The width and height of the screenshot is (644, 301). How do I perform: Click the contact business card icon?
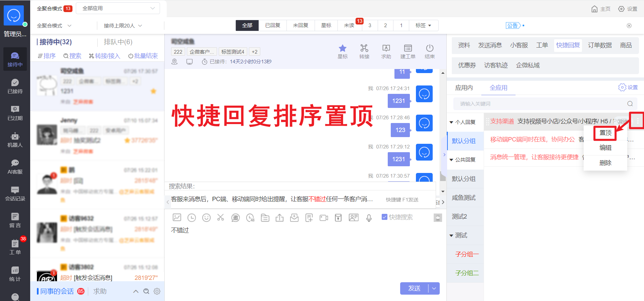pos(354,218)
